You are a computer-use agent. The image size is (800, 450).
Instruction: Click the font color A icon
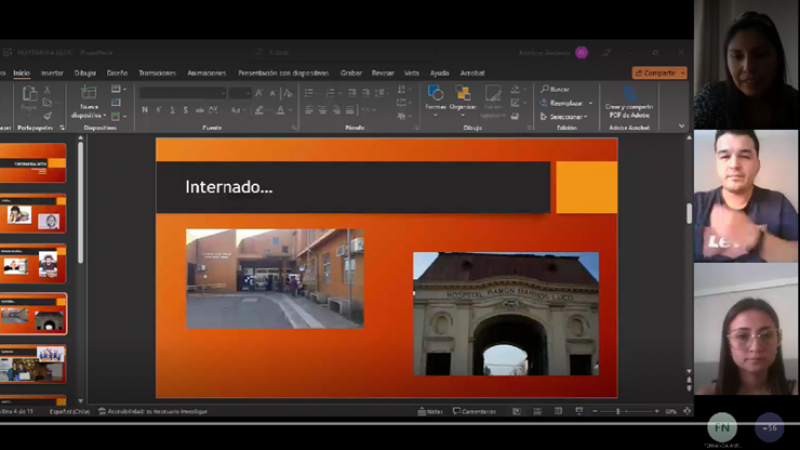pos(280,110)
